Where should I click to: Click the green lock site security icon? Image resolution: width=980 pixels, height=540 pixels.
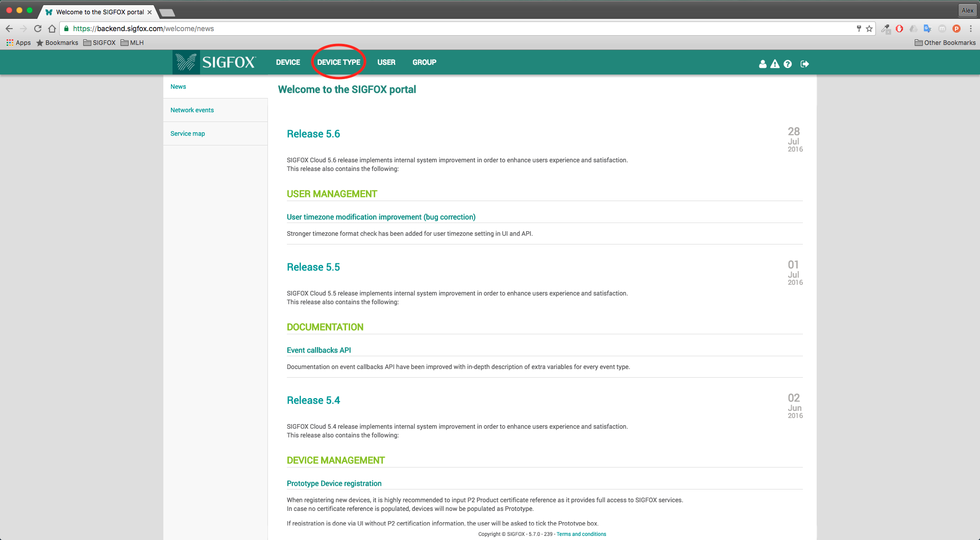tap(66, 29)
